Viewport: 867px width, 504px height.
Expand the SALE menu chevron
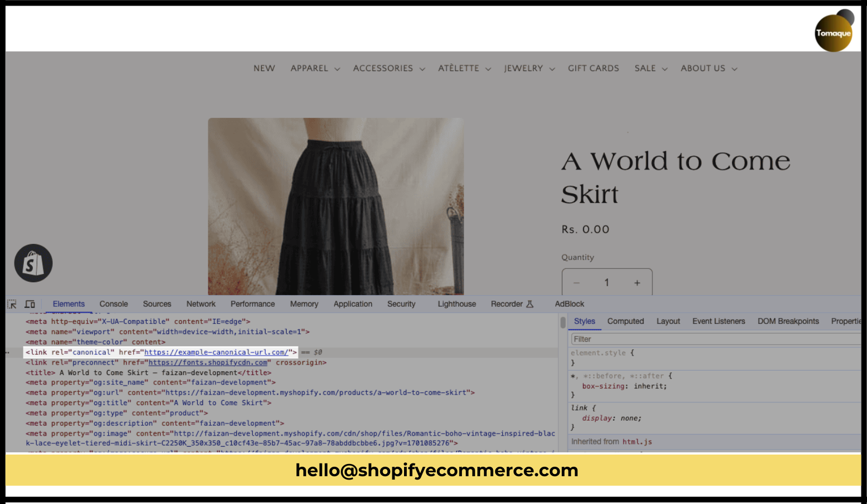coord(665,69)
